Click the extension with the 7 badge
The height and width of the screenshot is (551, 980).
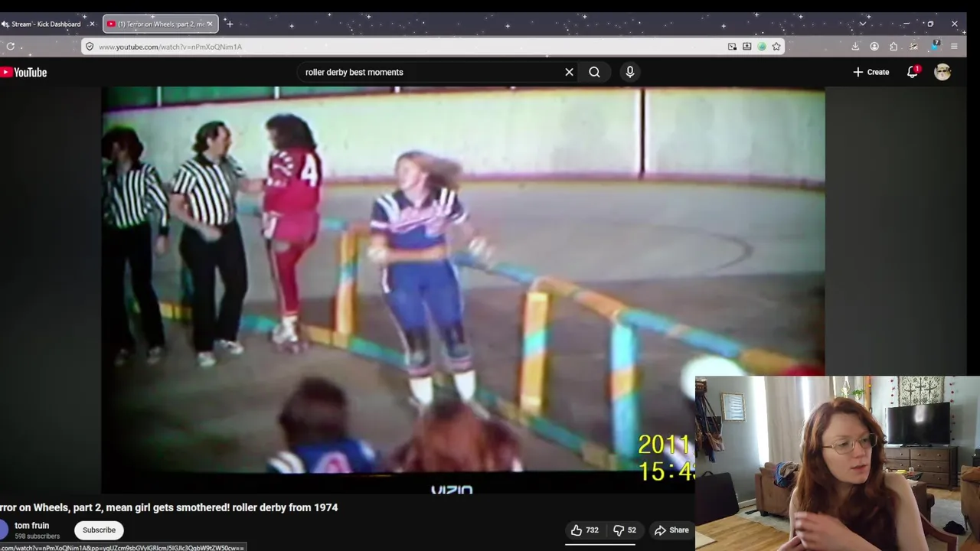click(934, 46)
